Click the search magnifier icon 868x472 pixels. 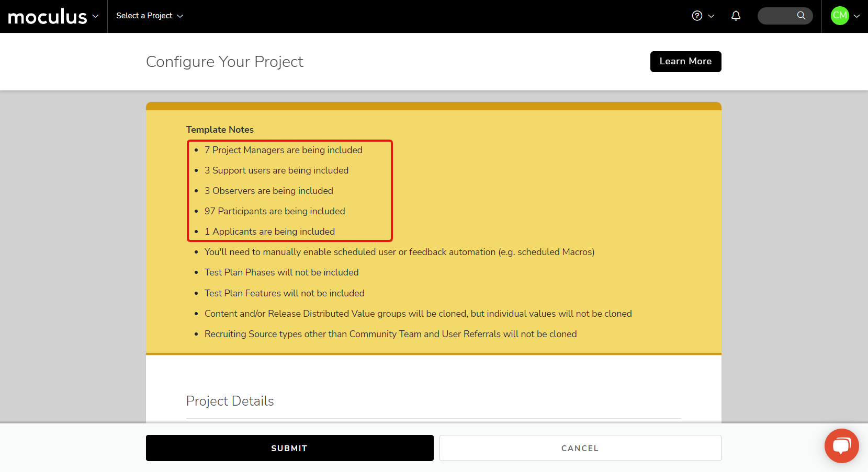[x=801, y=16]
